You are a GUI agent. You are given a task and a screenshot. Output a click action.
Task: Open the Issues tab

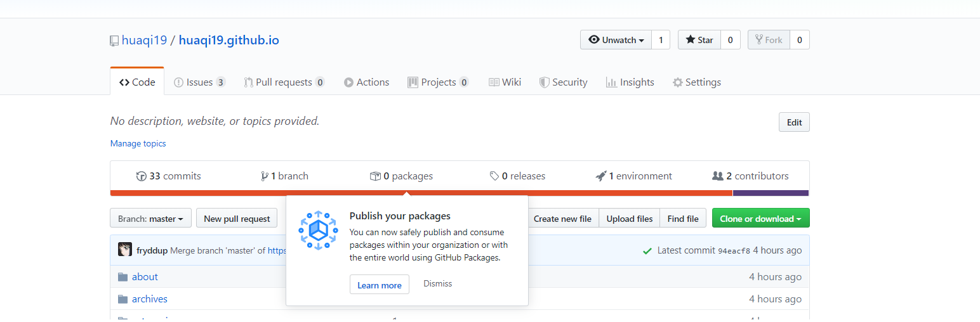coord(199,82)
